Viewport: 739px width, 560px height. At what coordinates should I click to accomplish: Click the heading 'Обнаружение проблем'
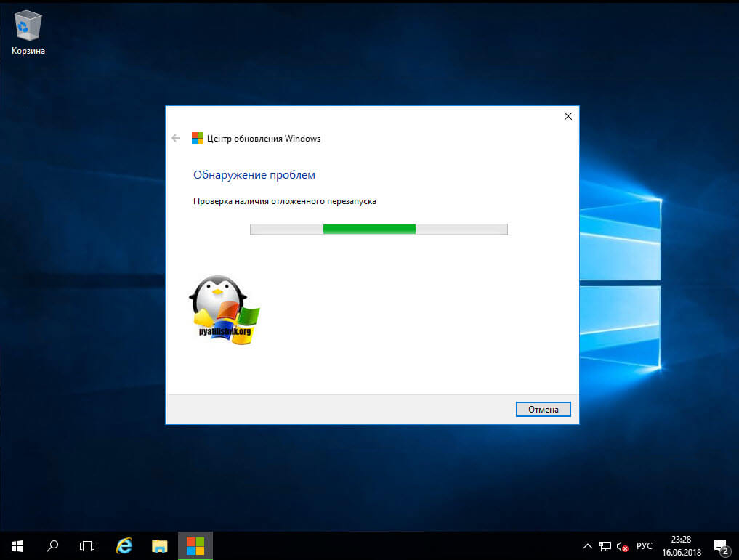click(254, 175)
